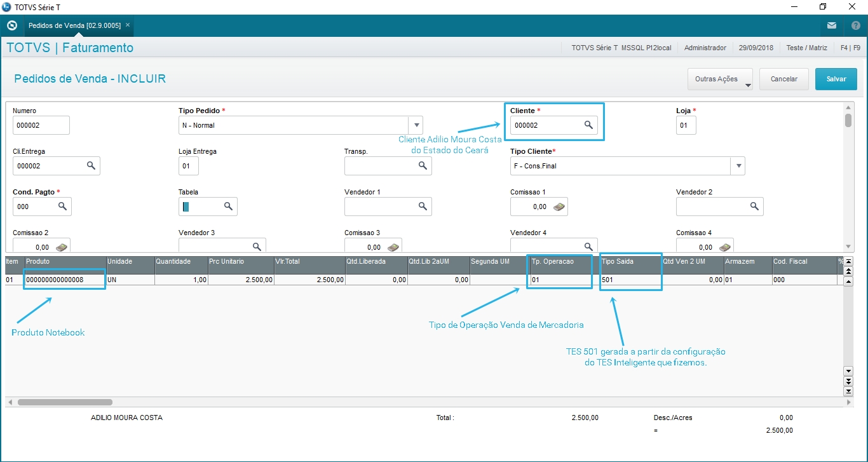The width and height of the screenshot is (868, 462).
Task: Click the Administrador user label
Action: pos(705,48)
